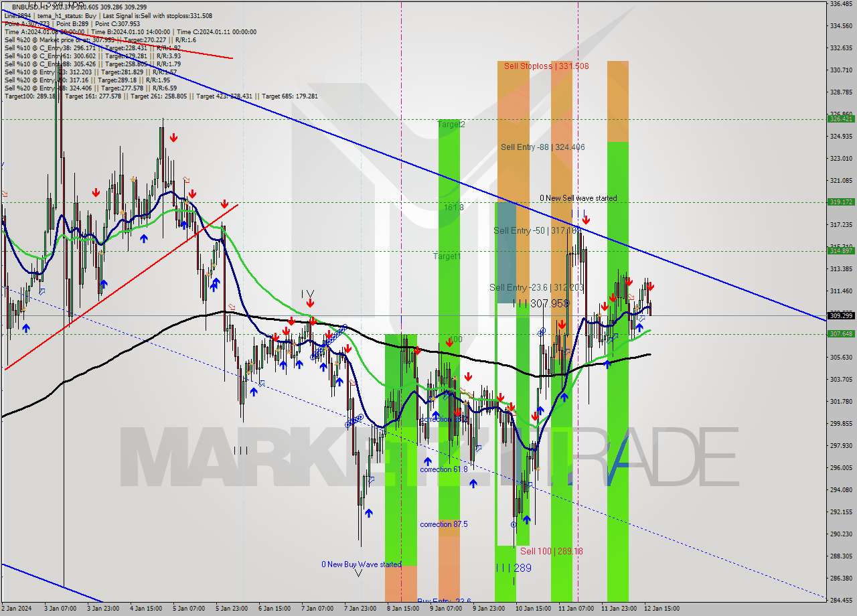857x616 pixels.
Task: Select the 'Target2' label on green column
Action: pyautogui.click(x=451, y=125)
